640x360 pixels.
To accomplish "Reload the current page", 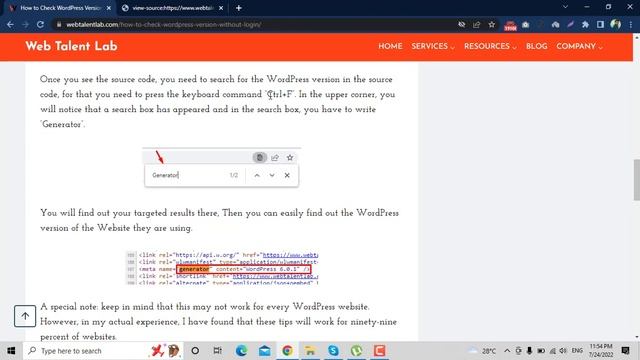I will click(40, 24).
